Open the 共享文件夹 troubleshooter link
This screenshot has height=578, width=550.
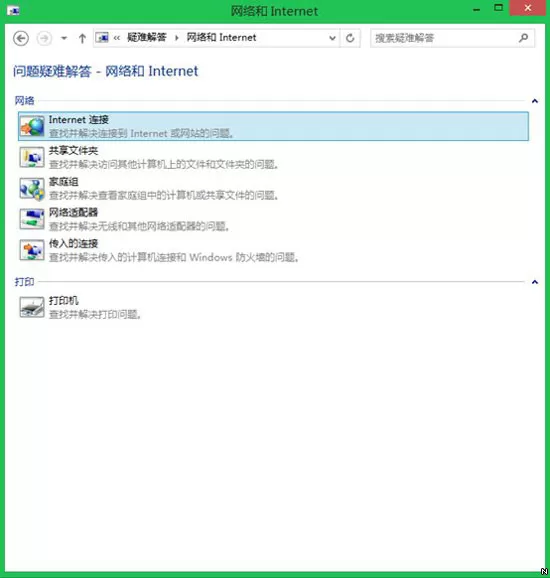(73, 150)
